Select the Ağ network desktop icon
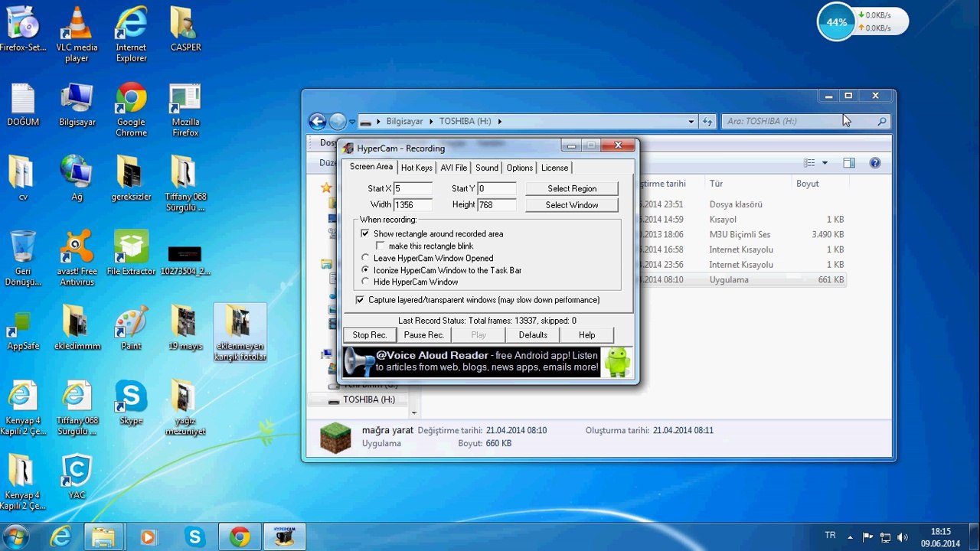The width and height of the screenshot is (980, 551). pyautogui.click(x=77, y=178)
